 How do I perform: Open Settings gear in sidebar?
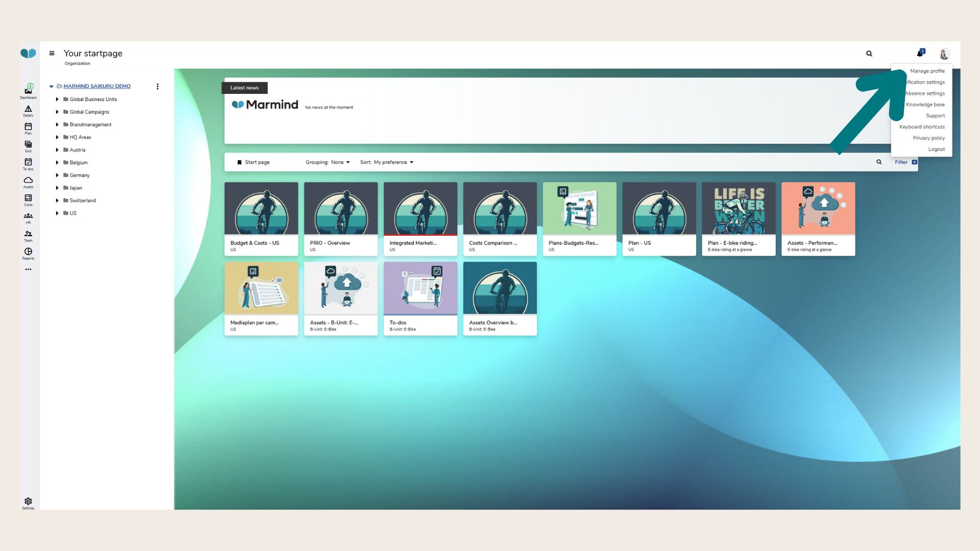click(28, 502)
